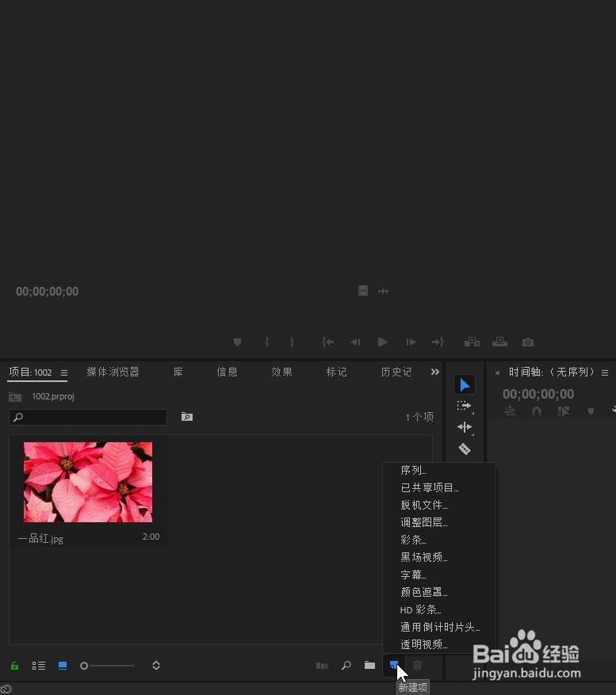616x695 pixels.
Task: Close the timeline panel tab
Action: [x=498, y=372]
